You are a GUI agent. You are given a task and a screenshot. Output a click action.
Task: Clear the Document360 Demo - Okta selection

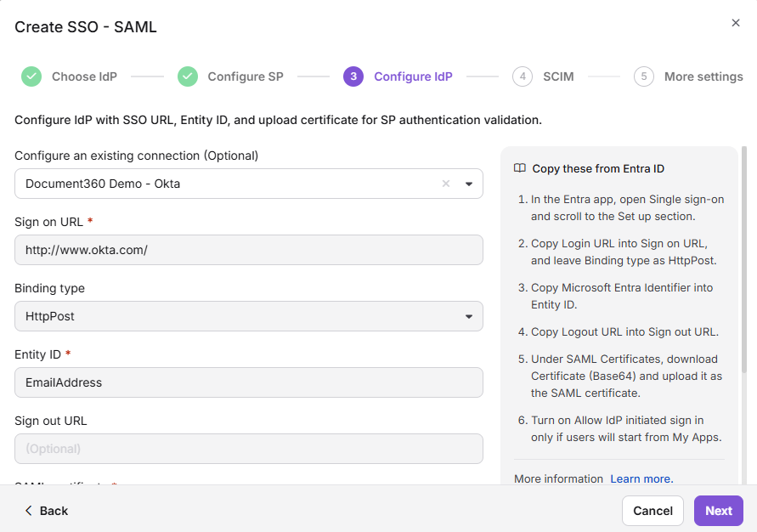[446, 184]
